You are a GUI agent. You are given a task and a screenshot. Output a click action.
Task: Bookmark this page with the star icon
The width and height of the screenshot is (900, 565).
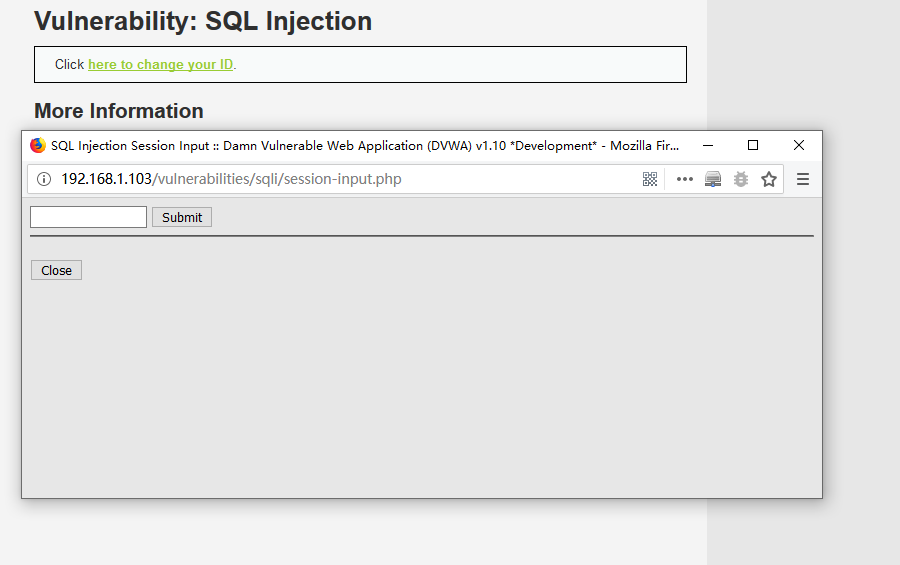pyautogui.click(x=769, y=180)
